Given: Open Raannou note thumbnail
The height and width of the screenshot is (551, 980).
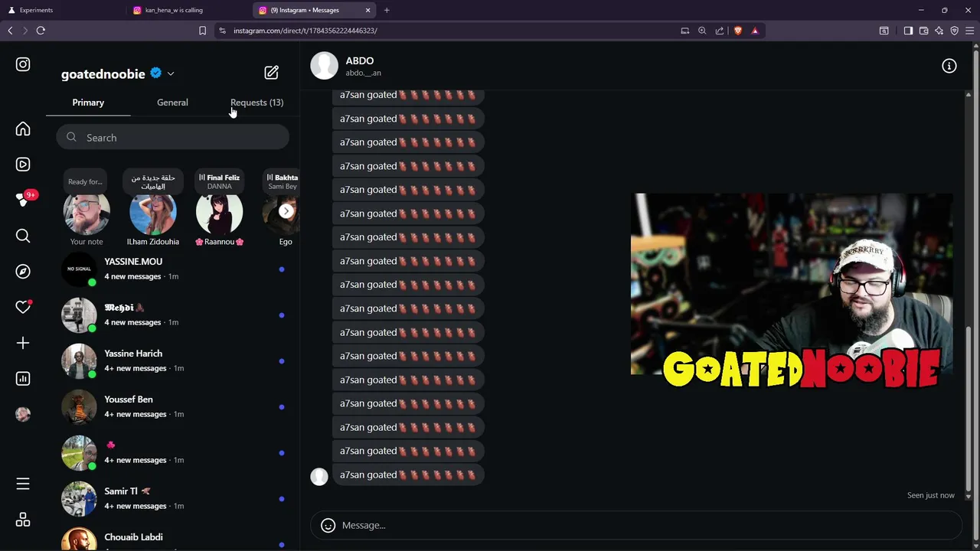Looking at the screenshot, I should pos(219,212).
